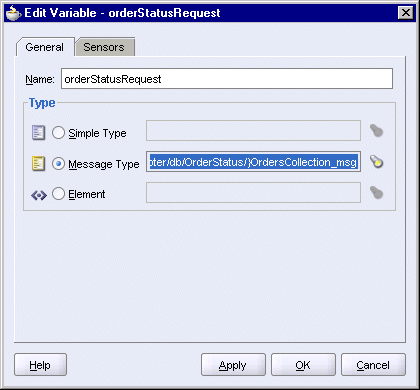Click the Name field containing orderStatusRequest
420x390 pixels.
[227, 79]
